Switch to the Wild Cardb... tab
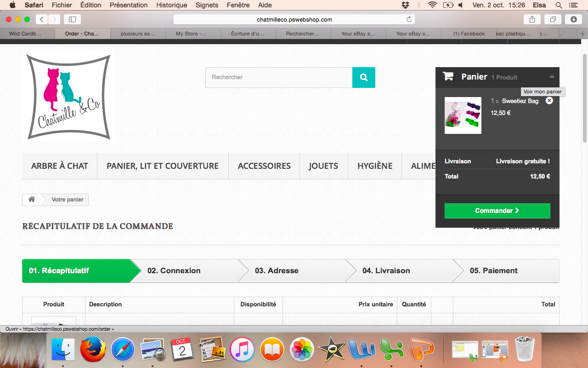The image size is (588, 368). [x=28, y=34]
